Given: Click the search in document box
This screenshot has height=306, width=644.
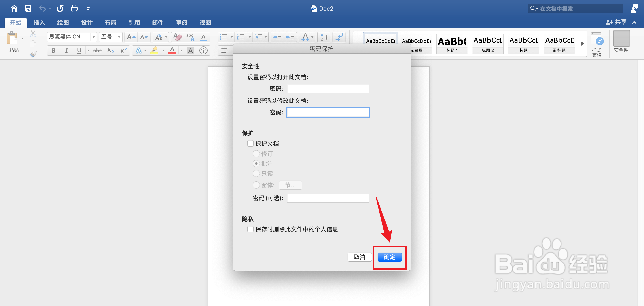Looking at the screenshot, I should (576, 9).
